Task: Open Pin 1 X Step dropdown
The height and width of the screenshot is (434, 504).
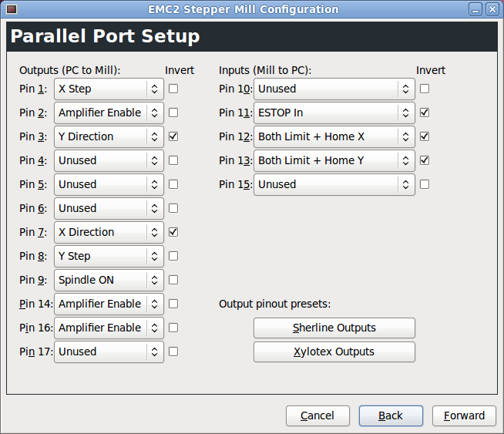Action: 109,89
